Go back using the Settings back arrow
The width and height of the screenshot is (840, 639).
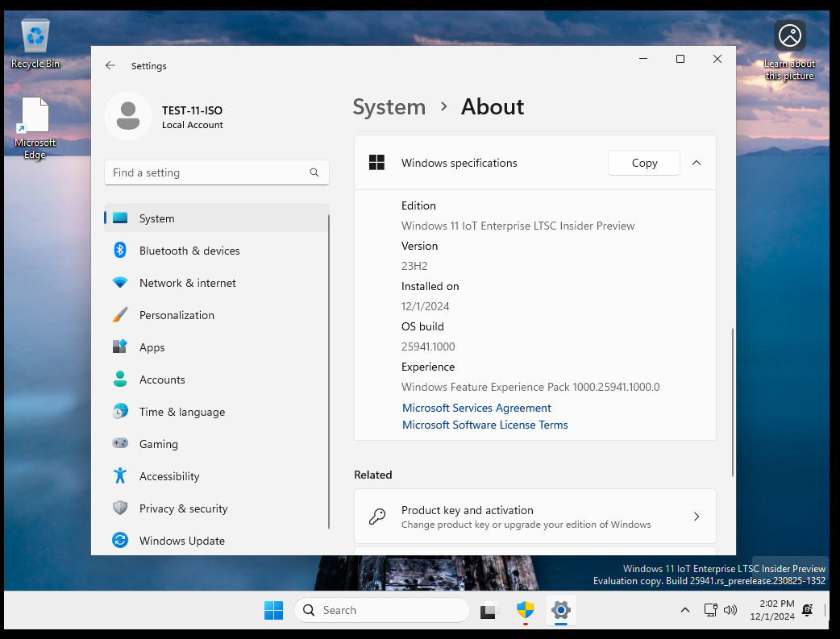pyautogui.click(x=110, y=65)
